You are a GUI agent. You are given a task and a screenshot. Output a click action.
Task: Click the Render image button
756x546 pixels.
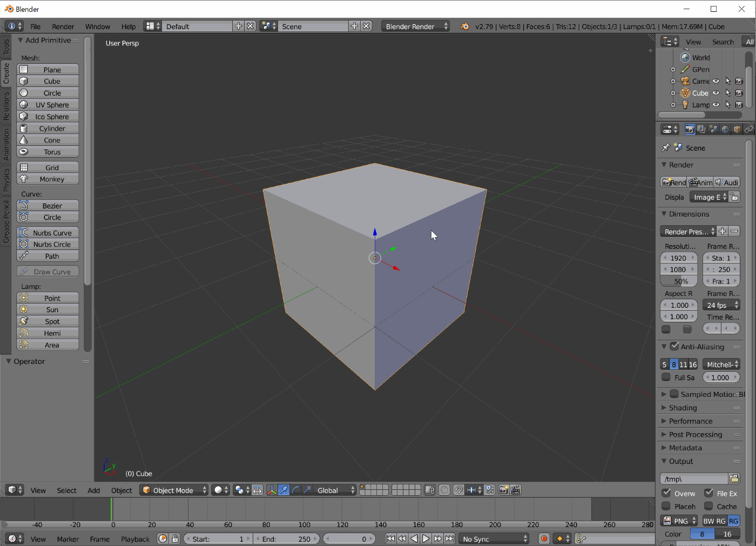673,183
